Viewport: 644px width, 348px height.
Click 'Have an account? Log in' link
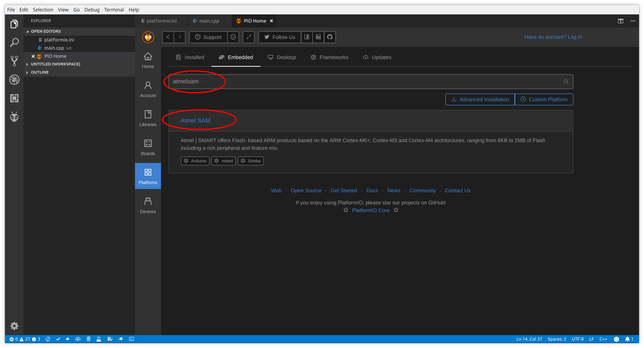(553, 37)
